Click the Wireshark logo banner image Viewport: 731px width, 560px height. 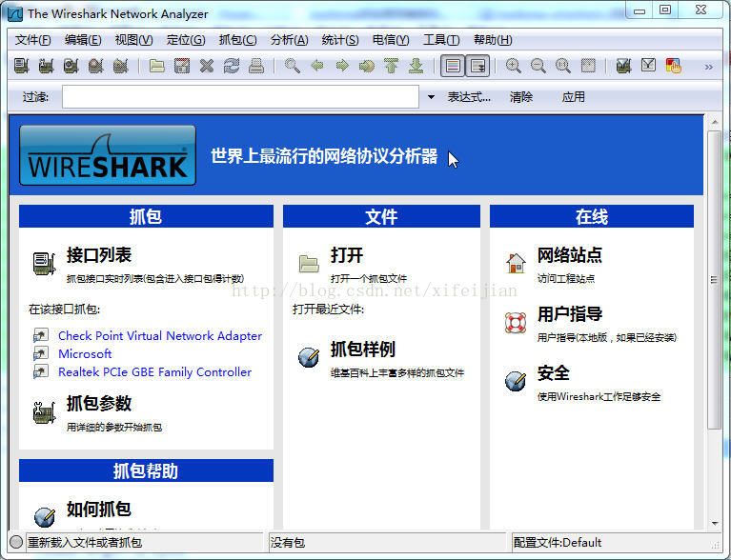(x=108, y=155)
